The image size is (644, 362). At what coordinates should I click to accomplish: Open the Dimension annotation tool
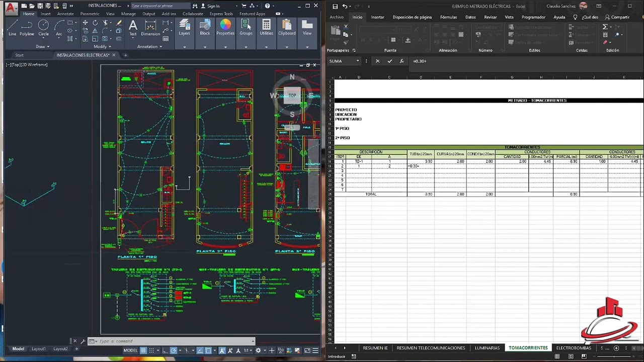[x=150, y=28]
